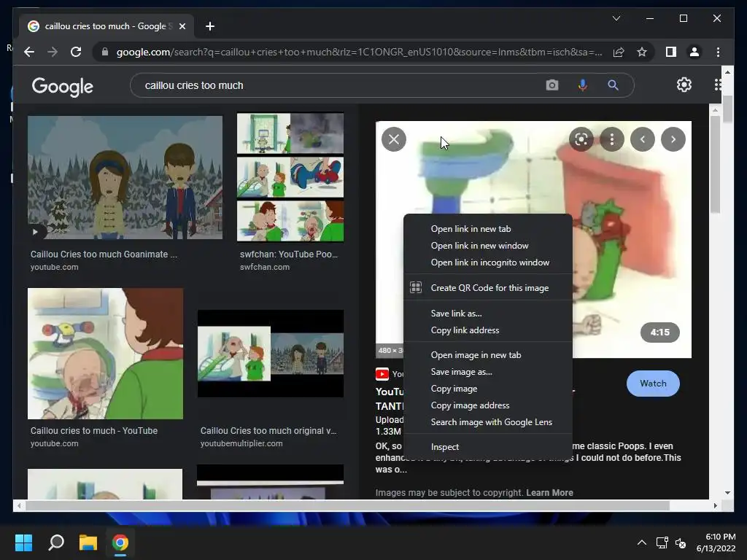747x560 pixels.
Task: Go to Google homepage via the logo
Action: coord(63,86)
